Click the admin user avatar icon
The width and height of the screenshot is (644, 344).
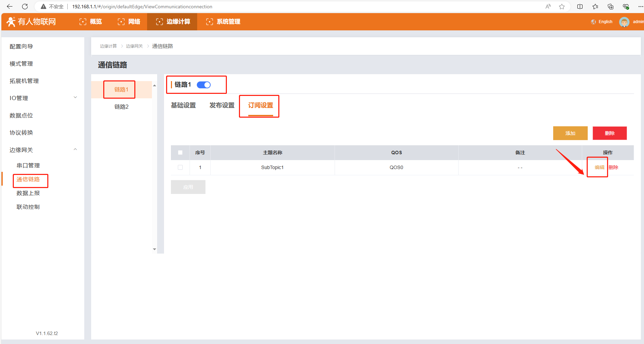coord(624,22)
